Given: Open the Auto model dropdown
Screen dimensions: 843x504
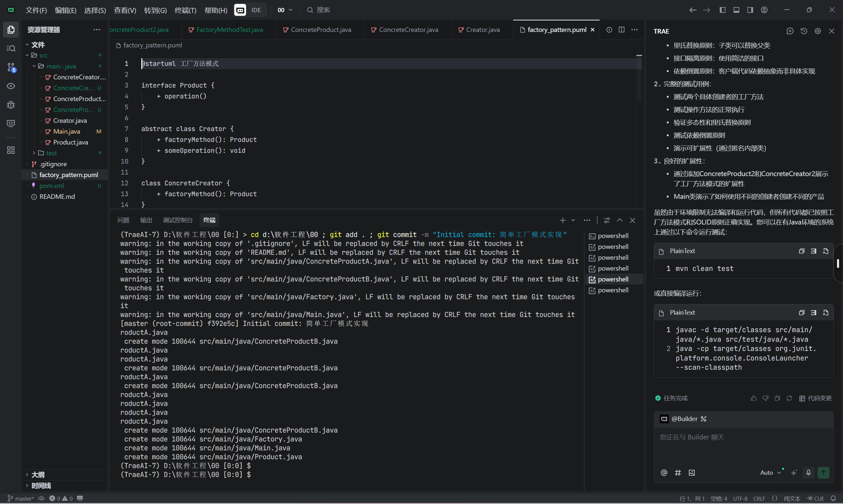Looking at the screenshot, I should tap(770, 472).
